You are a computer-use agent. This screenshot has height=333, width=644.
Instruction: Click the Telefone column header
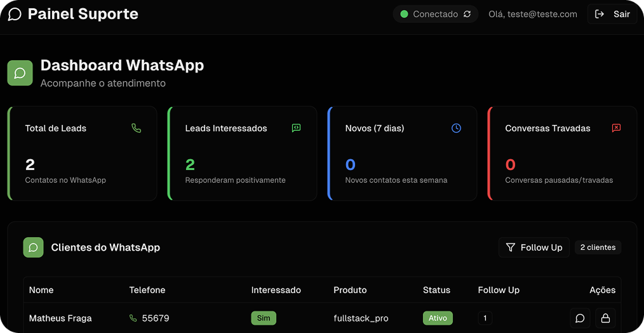(x=147, y=290)
